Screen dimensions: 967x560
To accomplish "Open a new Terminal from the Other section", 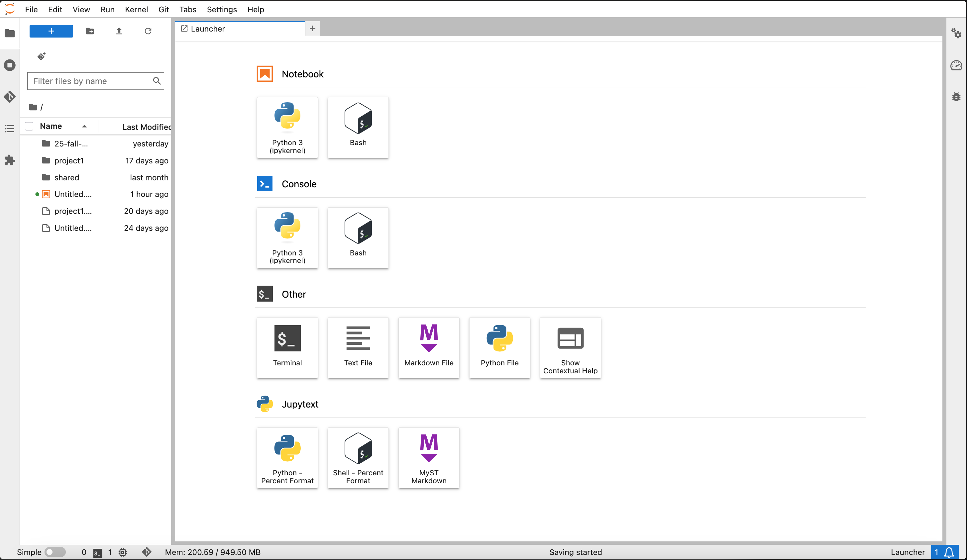I will click(x=287, y=347).
